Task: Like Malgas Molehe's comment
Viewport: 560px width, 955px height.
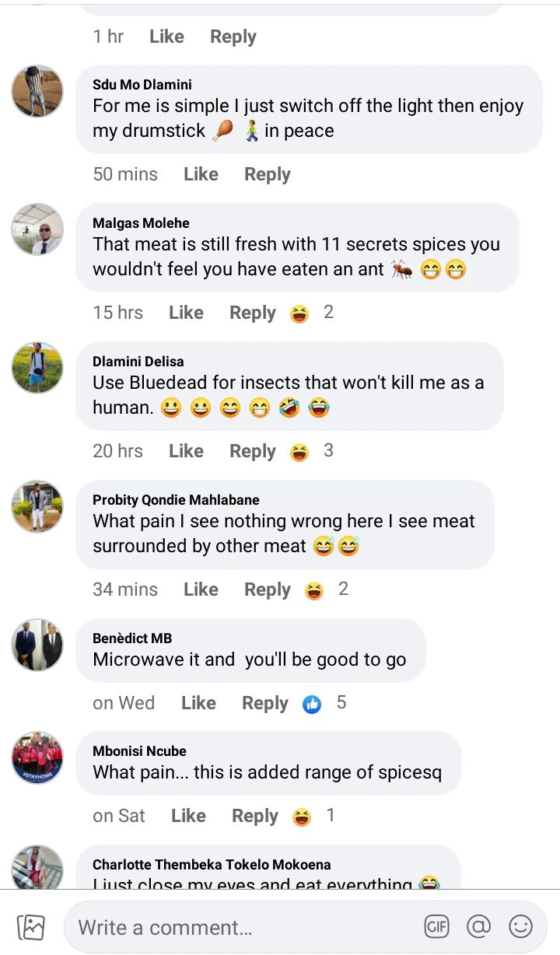Action: coord(186,313)
